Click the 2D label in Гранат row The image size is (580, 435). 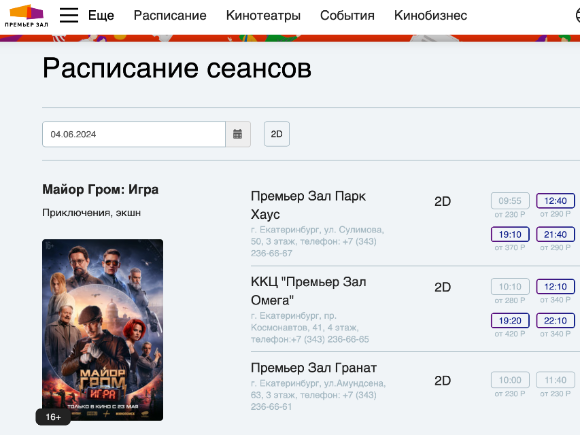coord(442,381)
